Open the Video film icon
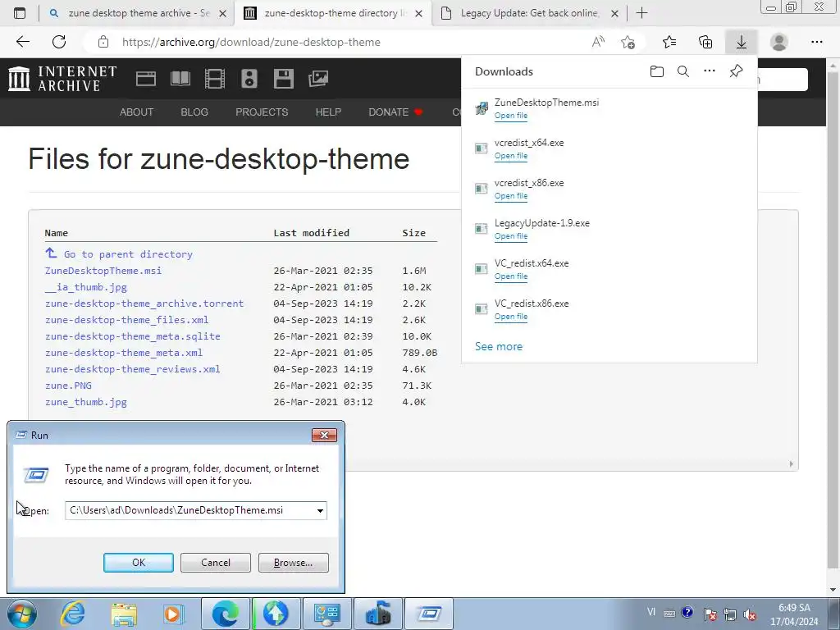Image resolution: width=840 pixels, height=630 pixels. (215, 79)
